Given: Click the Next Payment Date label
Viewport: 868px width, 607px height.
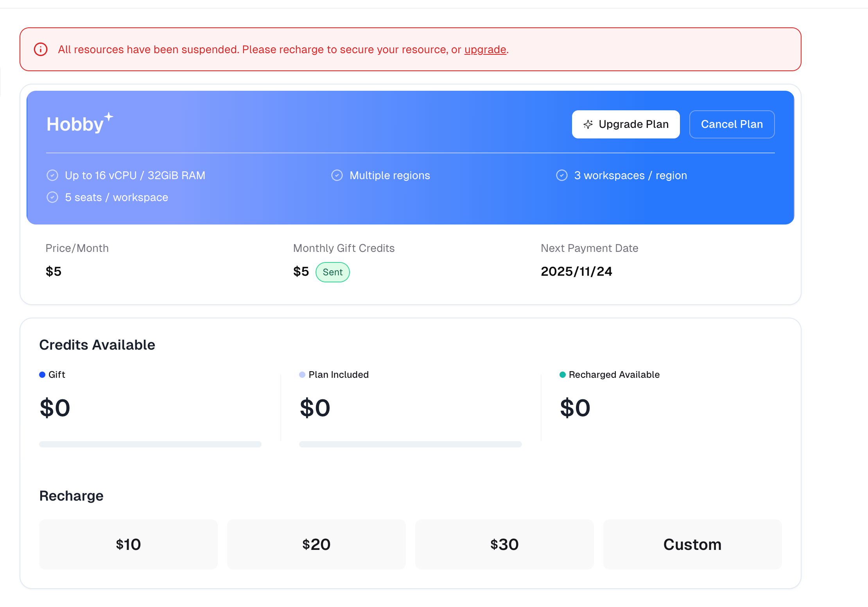Looking at the screenshot, I should tap(590, 248).
